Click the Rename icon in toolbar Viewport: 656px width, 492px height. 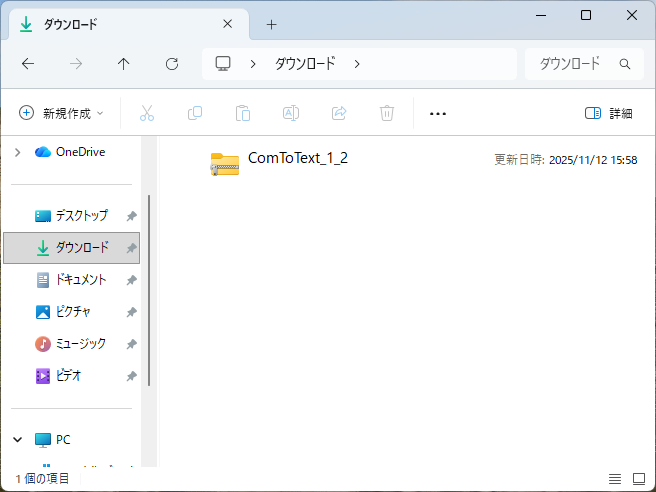coord(291,113)
